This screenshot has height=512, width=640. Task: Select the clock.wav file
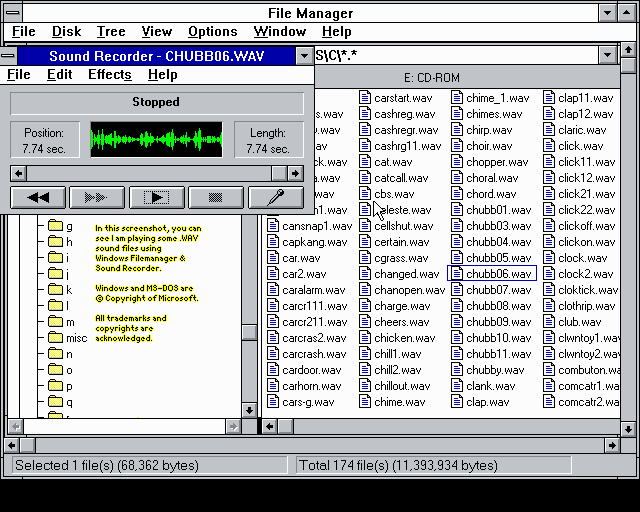click(x=582, y=258)
